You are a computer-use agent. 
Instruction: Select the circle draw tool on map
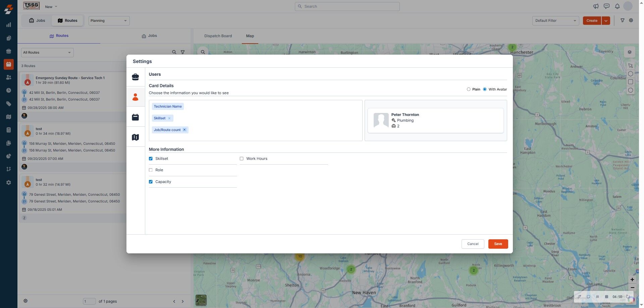(631, 90)
